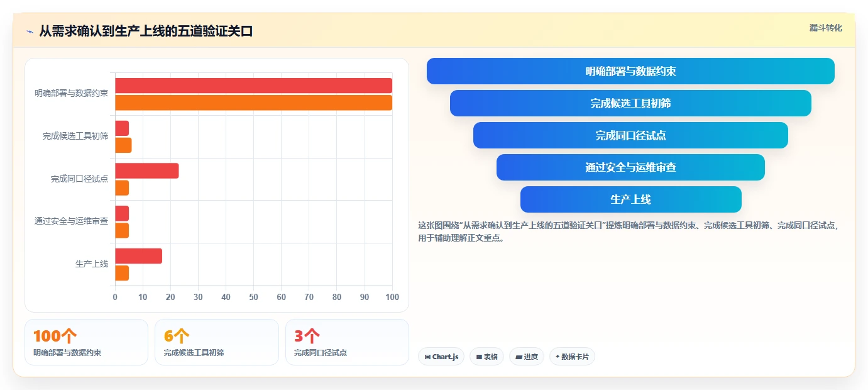Select the Chart.js tag

coord(441,357)
